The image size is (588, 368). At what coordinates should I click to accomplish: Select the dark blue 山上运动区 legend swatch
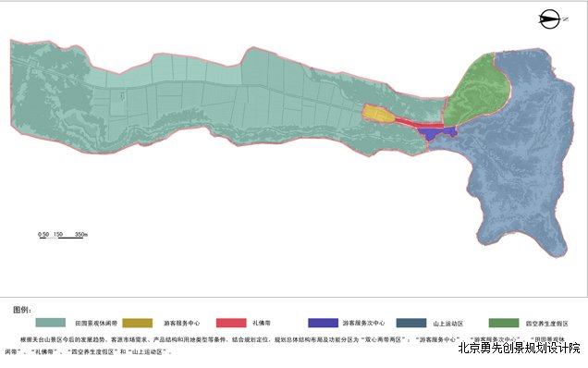(411, 323)
